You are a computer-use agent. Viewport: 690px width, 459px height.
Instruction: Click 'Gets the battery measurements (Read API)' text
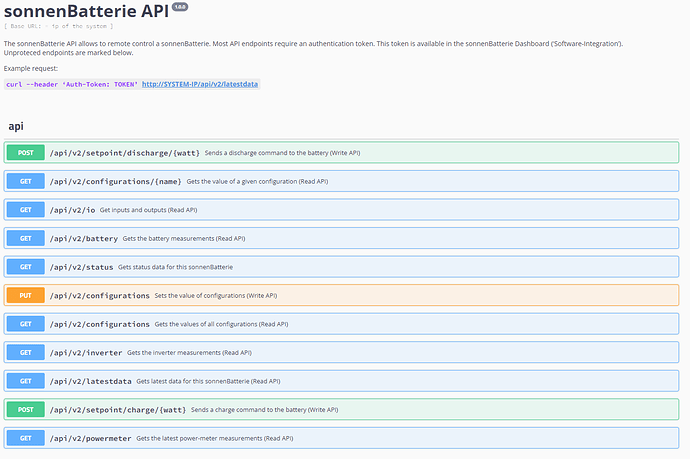184,239
